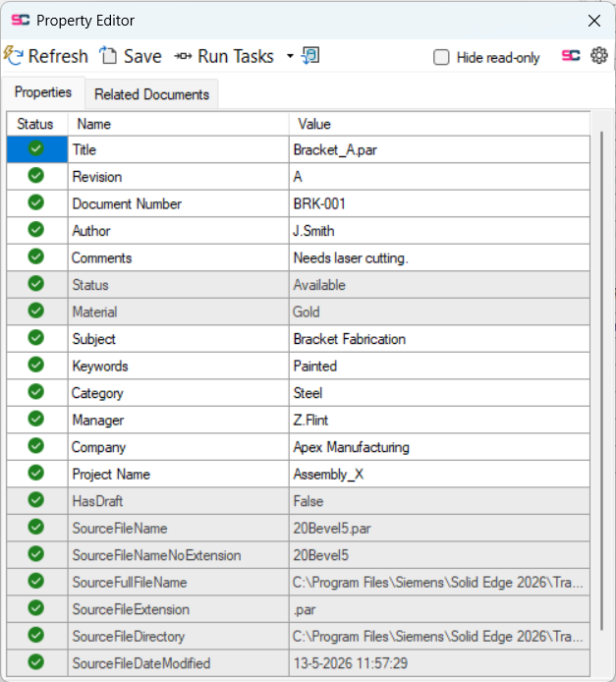Screen dimensions: 616x682
Task: Select the Comments name cell
Action: pos(178,257)
